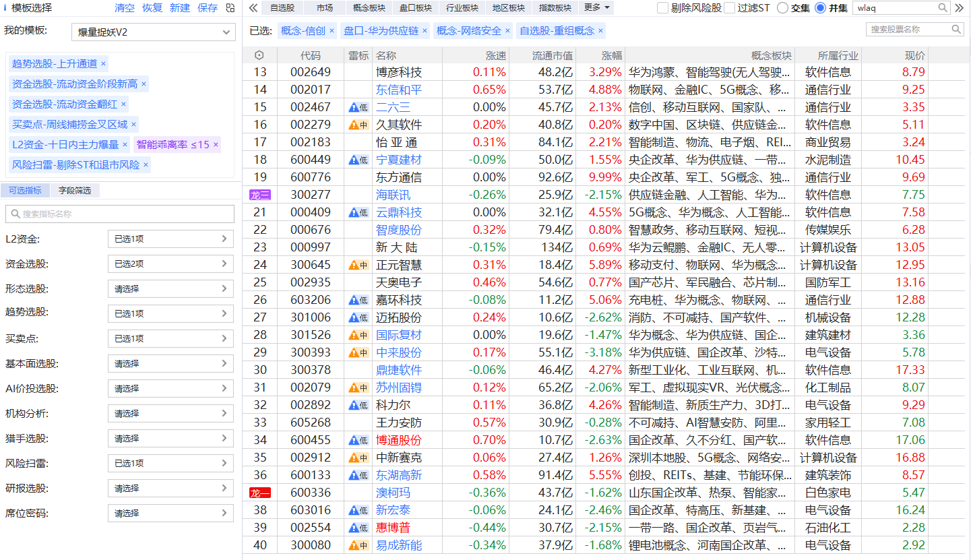Tick the 过滤ST checkbox

pyautogui.click(x=729, y=8)
